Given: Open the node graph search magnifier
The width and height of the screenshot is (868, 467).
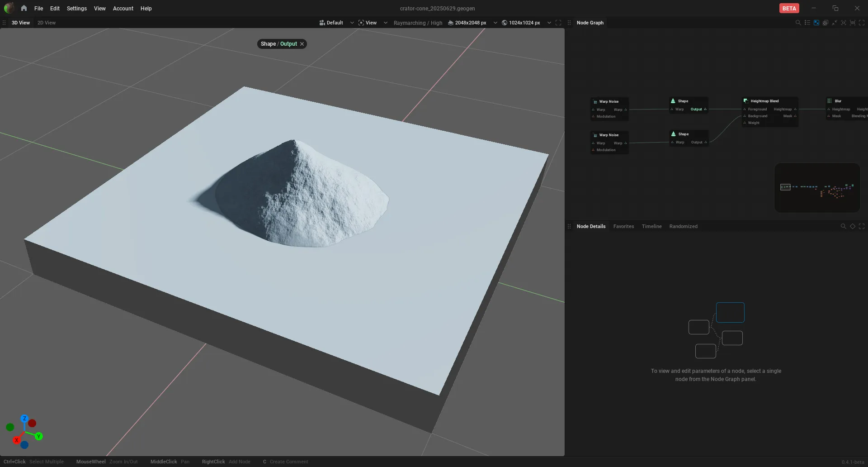Looking at the screenshot, I should 798,23.
